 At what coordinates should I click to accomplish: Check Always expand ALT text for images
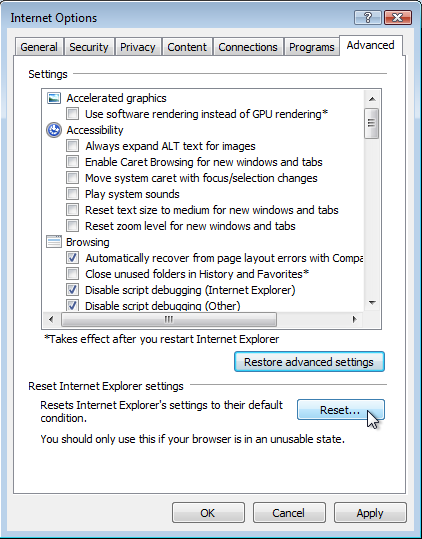[x=73, y=146]
